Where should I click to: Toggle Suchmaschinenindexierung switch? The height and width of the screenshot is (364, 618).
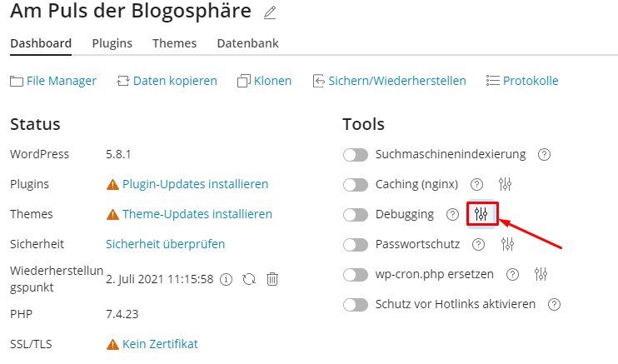356,155
